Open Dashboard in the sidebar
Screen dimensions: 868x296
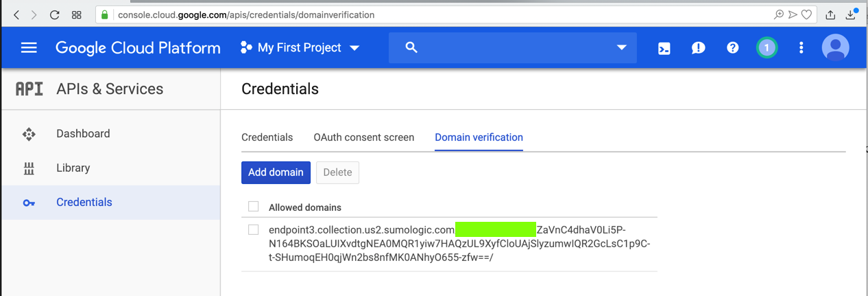(83, 134)
